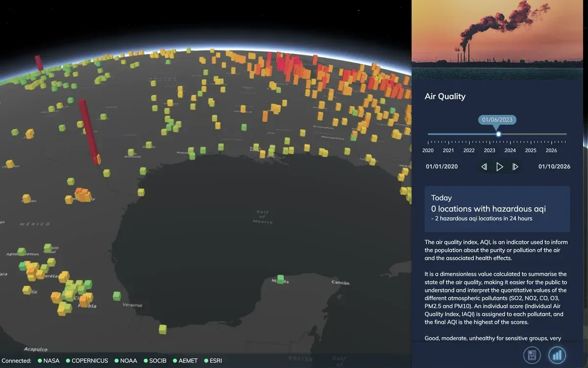
Task: Click the NOAA connection status indicator
Action: pos(125,361)
